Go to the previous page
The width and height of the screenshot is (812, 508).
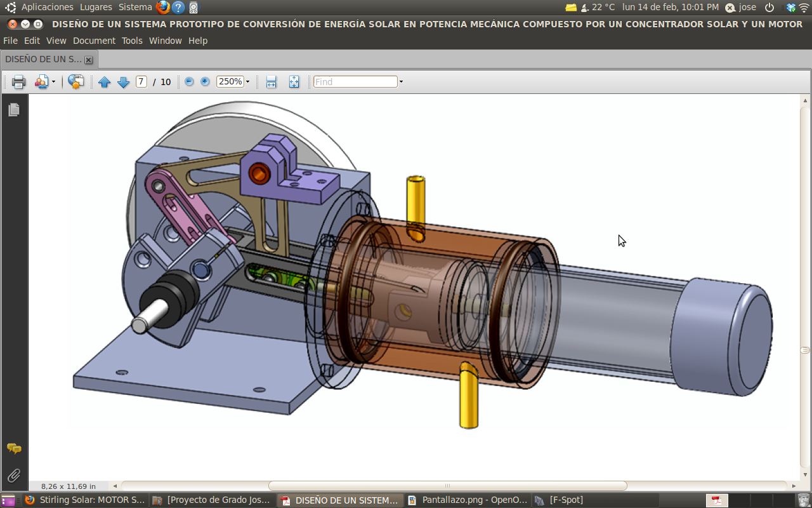[x=105, y=81]
